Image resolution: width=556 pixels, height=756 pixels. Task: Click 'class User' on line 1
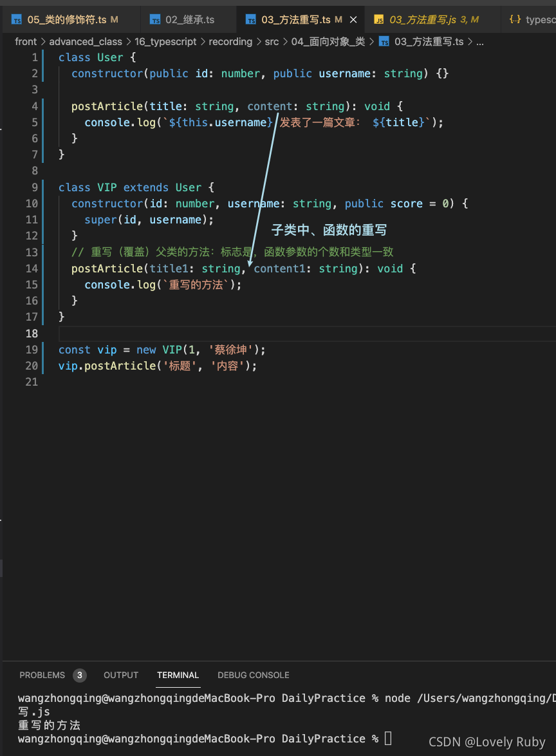pos(91,57)
